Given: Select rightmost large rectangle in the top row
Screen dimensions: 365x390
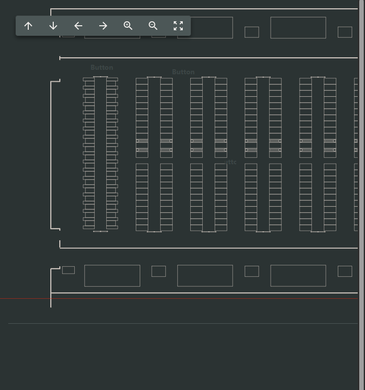Looking at the screenshot, I should click(298, 28).
